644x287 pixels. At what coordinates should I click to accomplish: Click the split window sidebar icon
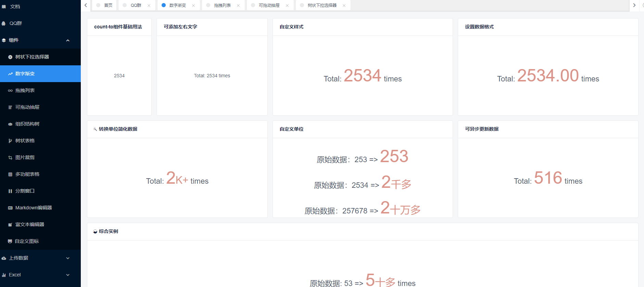pos(10,191)
